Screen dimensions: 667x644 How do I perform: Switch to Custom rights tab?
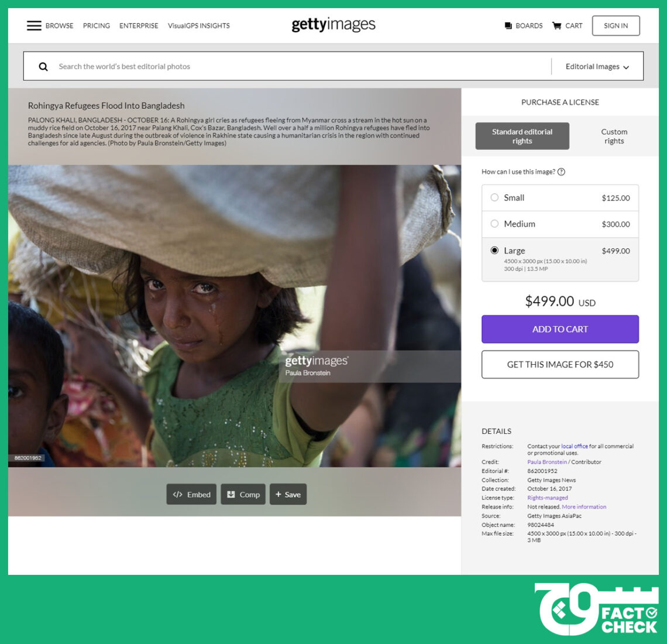[614, 136]
